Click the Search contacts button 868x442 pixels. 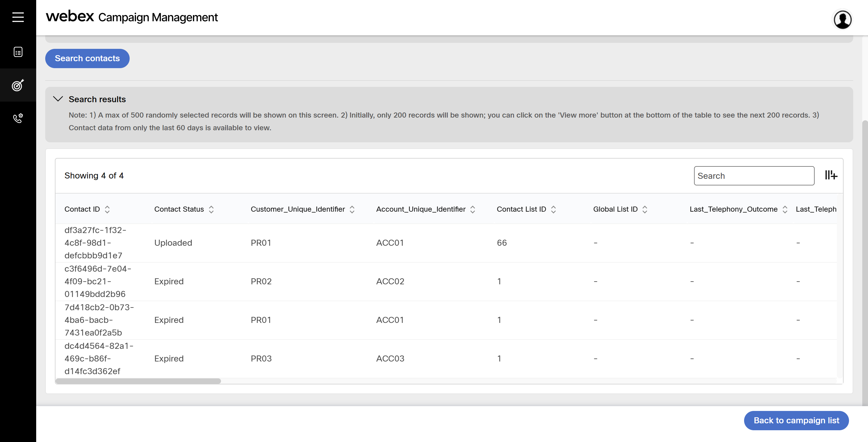(x=87, y=58)
